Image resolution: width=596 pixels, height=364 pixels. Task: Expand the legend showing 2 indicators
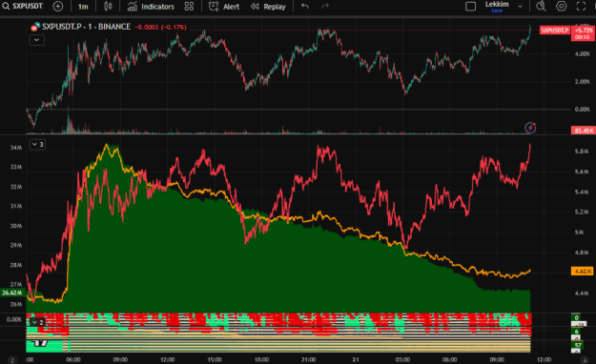37,323
